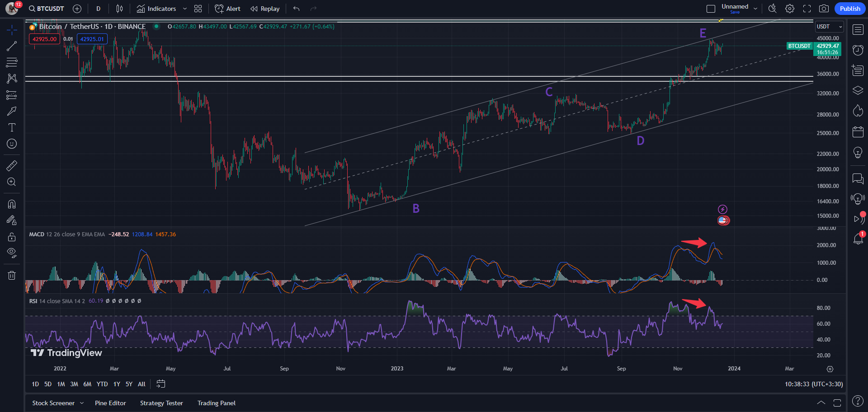868x412 pixels.
Task: Set range to YTD
Action: (102, 384)
